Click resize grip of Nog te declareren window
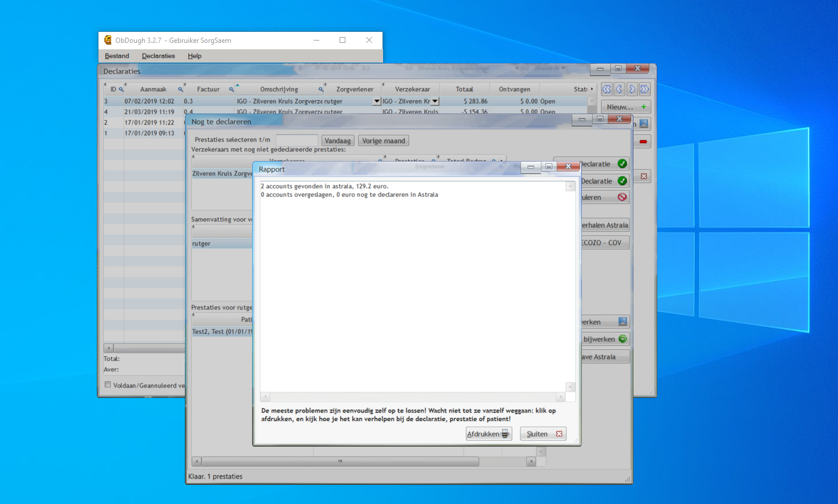838x504 pixels. click(628, 480)
